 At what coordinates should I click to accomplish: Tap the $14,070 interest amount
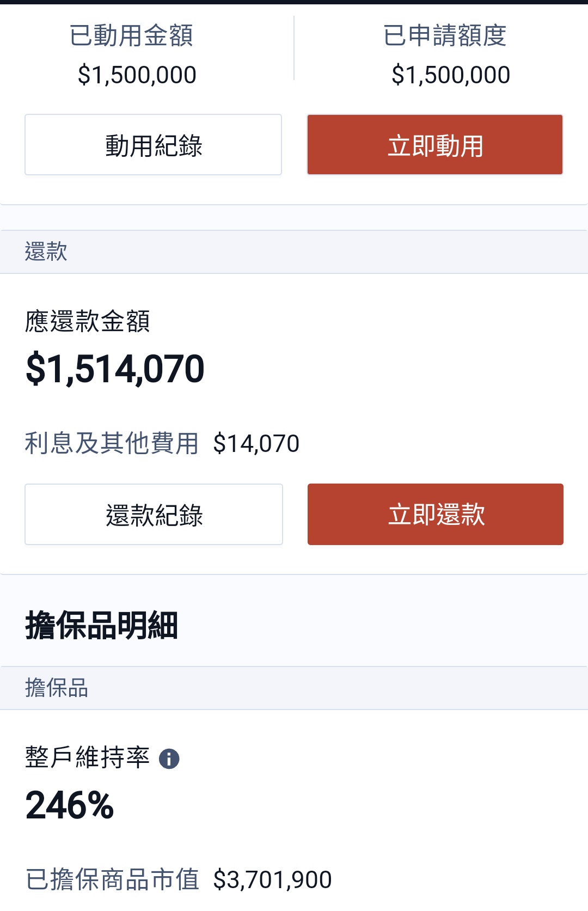click(256, 444)
